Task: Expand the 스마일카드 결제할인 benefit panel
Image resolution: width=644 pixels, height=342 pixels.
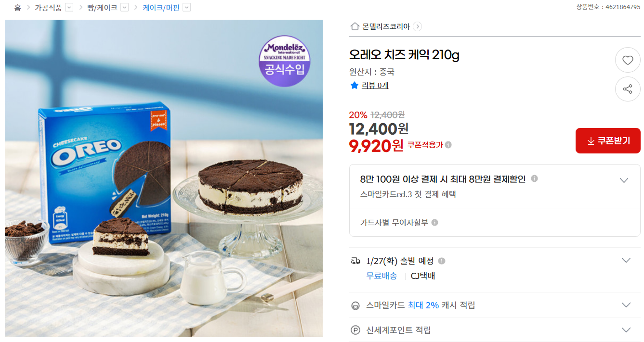Action: (x=624, y=180)
